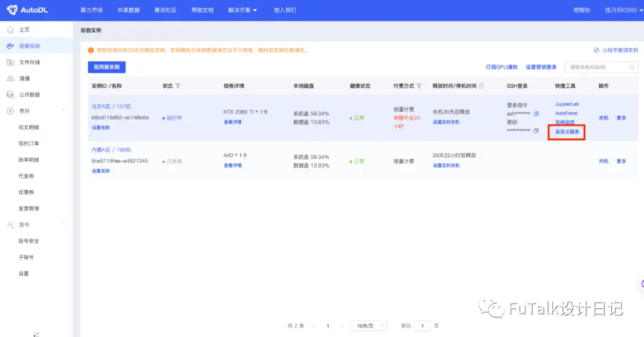This screenshot has width=644, height=337.
Task: Click the 文件存储 sidebar icon
Action: tap(10, 62)
